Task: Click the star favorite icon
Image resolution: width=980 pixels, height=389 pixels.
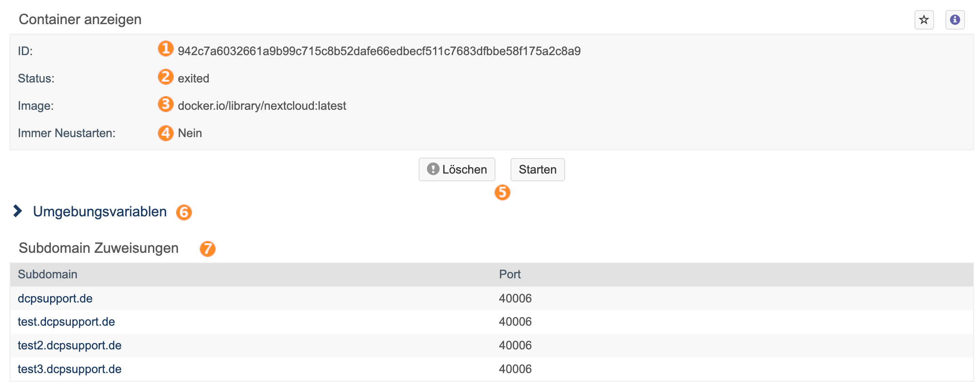Action: click(x=924, y=20)
